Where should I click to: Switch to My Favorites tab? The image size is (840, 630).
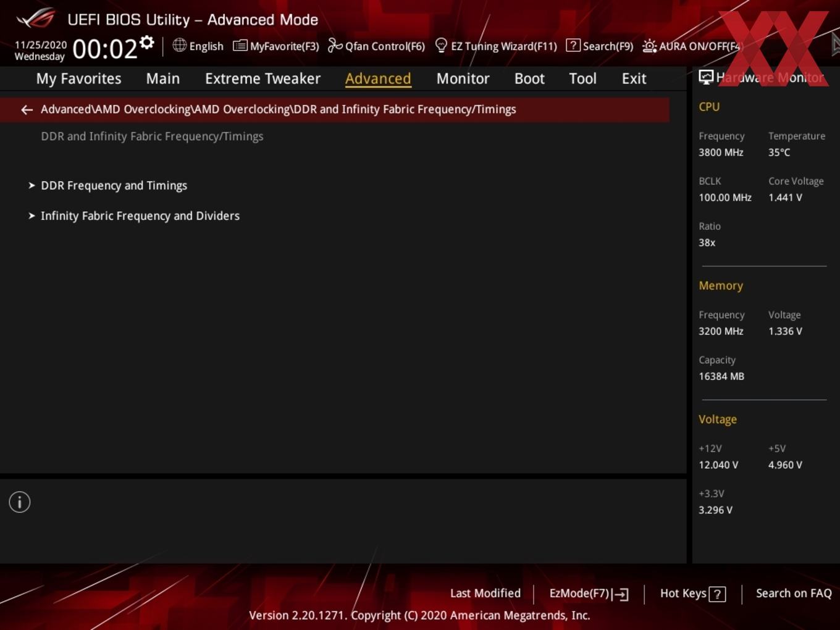pyautogui.click(x=78, y=78)
